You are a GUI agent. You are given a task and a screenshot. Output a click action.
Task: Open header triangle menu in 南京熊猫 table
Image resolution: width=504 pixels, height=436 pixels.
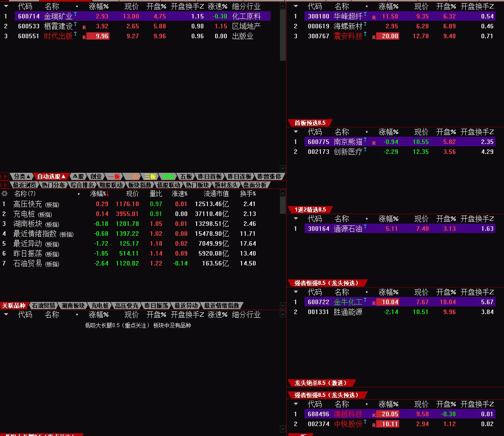[296, 132]
